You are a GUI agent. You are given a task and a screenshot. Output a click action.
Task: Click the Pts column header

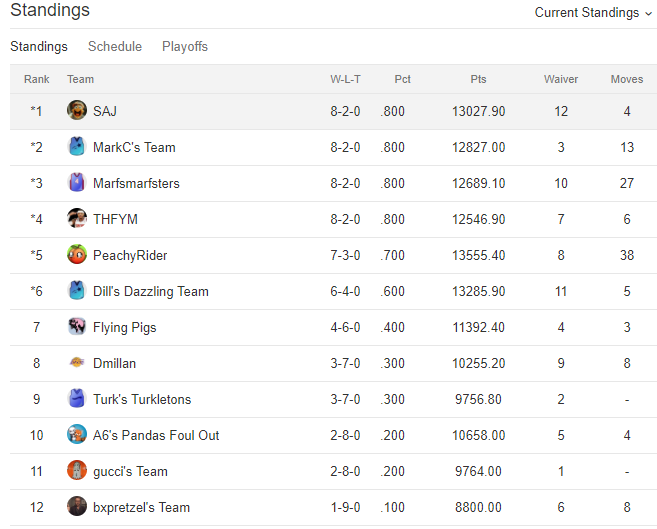click(x=478, y=79)
